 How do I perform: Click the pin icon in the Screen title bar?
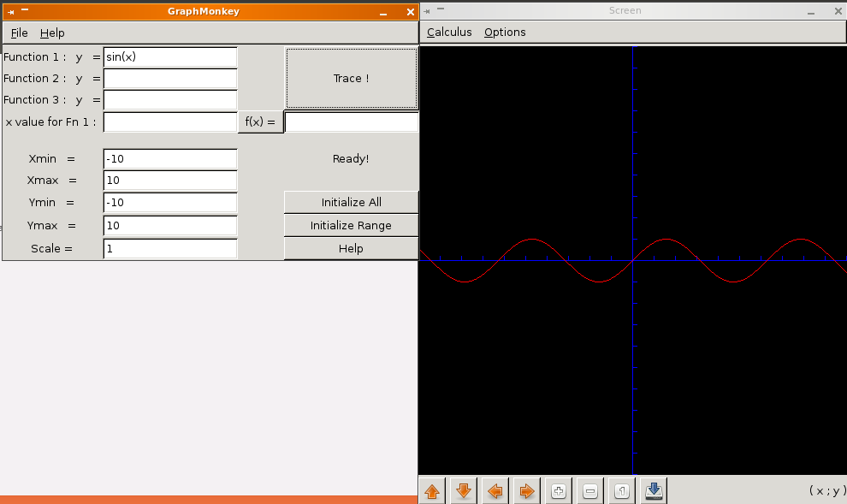click(x=427, y=11)
